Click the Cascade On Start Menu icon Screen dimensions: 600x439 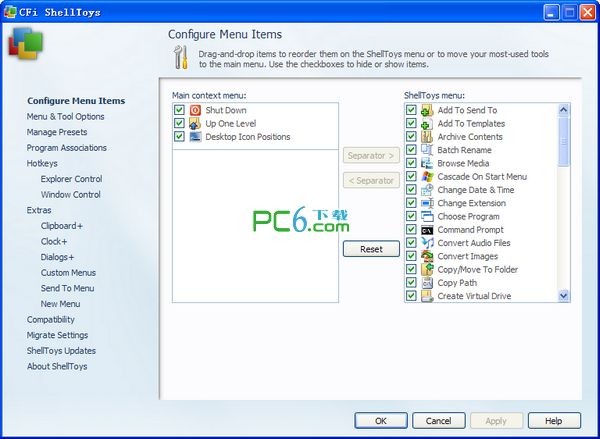click(x=427, y=176)
